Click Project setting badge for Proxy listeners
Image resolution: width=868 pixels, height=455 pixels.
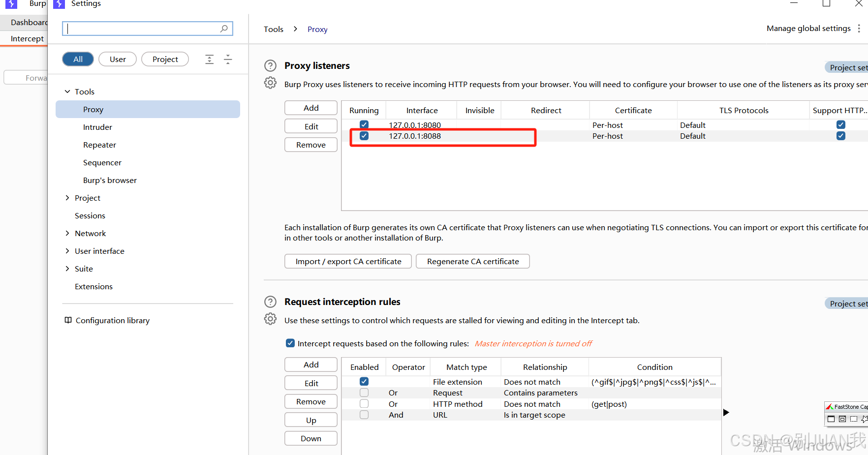click(x=847, y=67)
